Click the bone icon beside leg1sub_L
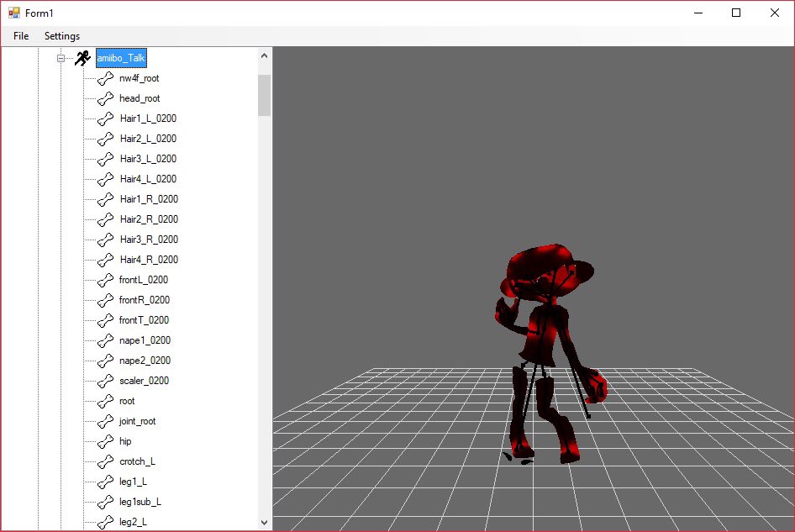Screen dimensions: 795x532 click(105, 502)
